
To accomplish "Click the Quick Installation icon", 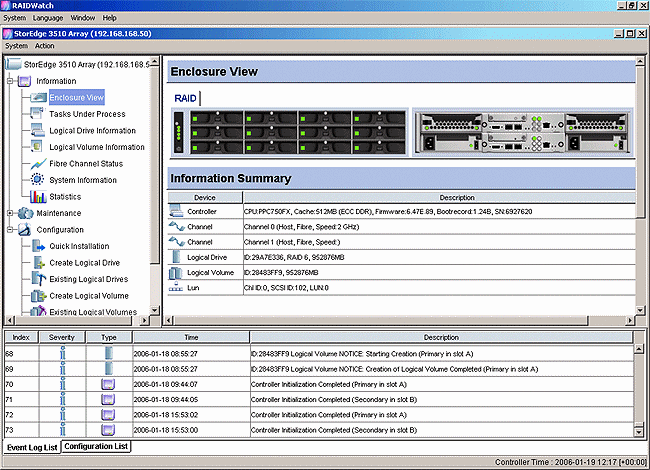I will click(x=38, y=246).
